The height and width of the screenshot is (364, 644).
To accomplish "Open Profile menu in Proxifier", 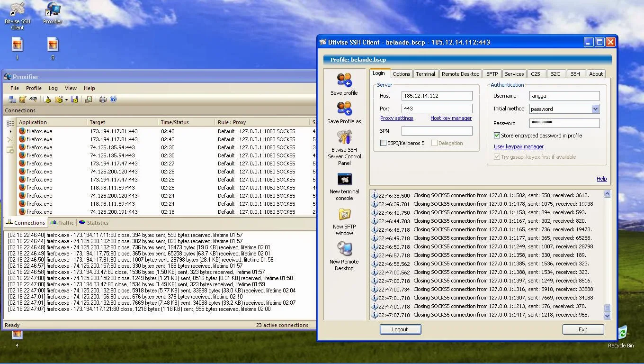I will click(x=34, y=88).
